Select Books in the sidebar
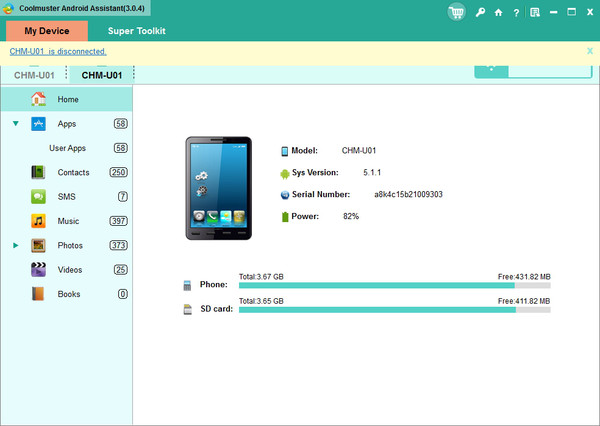 68,294
